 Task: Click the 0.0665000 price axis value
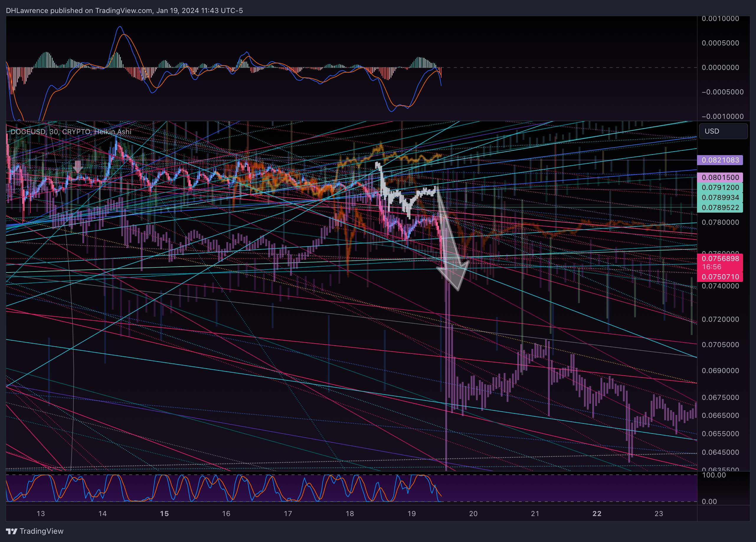click(x=720, y=415)
